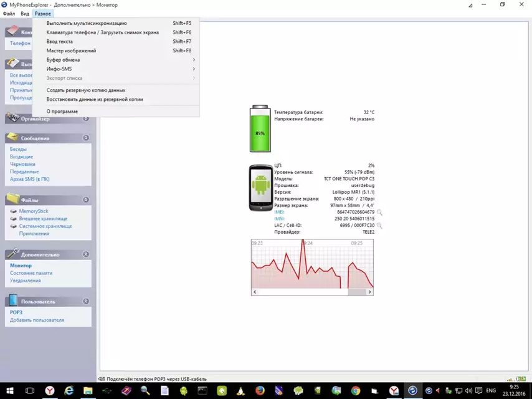
Task: Open the Входящие messages folder
Action: pyautogui.click(x=21, y=156)
